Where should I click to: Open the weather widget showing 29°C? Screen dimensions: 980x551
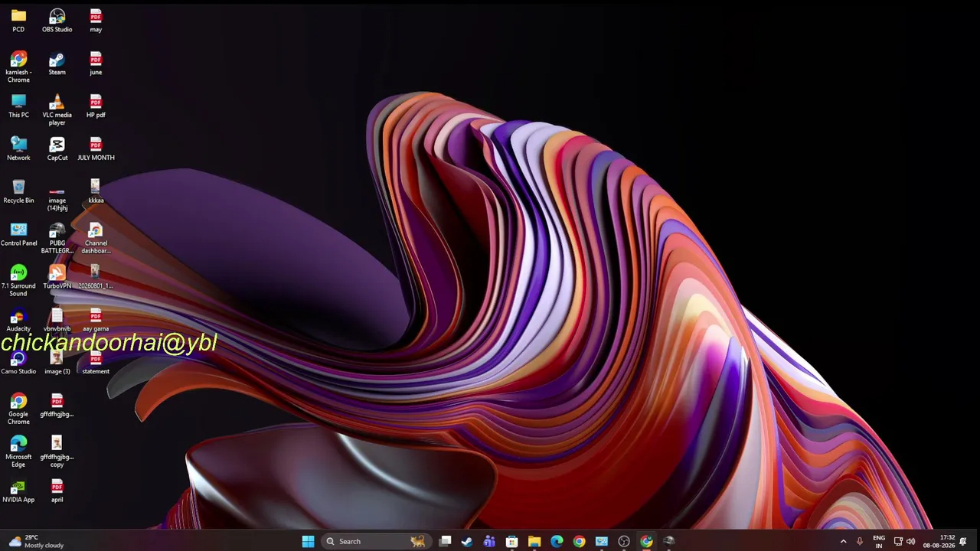click(36, 541)
